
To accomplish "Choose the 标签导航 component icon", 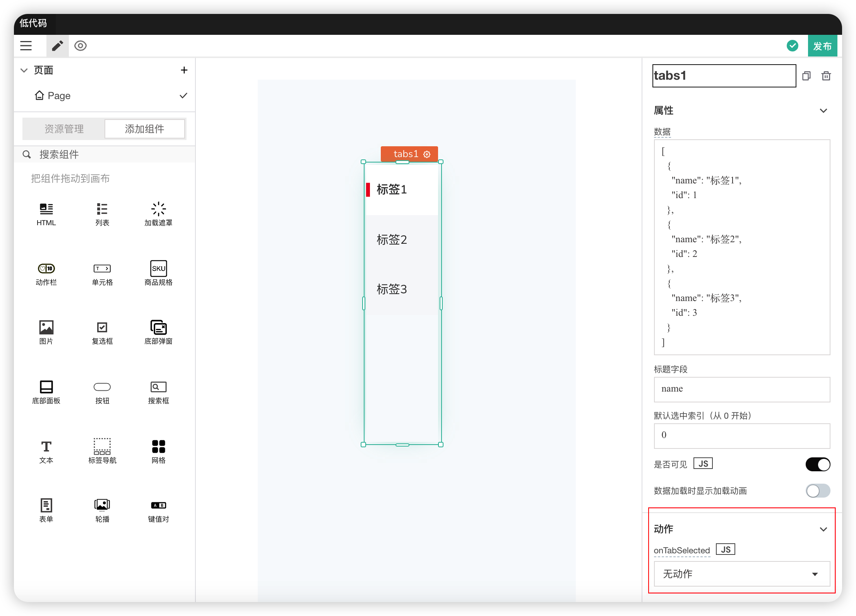I will 102,446.
